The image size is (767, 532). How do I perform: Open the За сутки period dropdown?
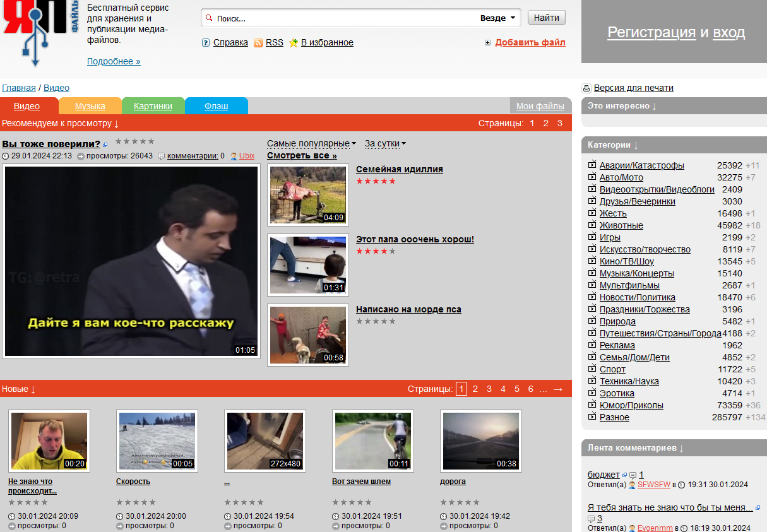[x=385, y=143]
